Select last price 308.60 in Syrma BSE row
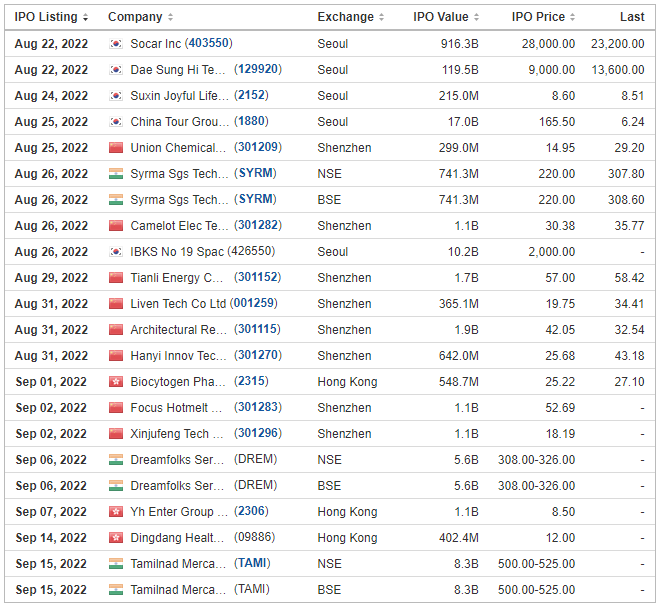Image resolution: width=660 pixels, height=609 pixels. coord(626,199)
